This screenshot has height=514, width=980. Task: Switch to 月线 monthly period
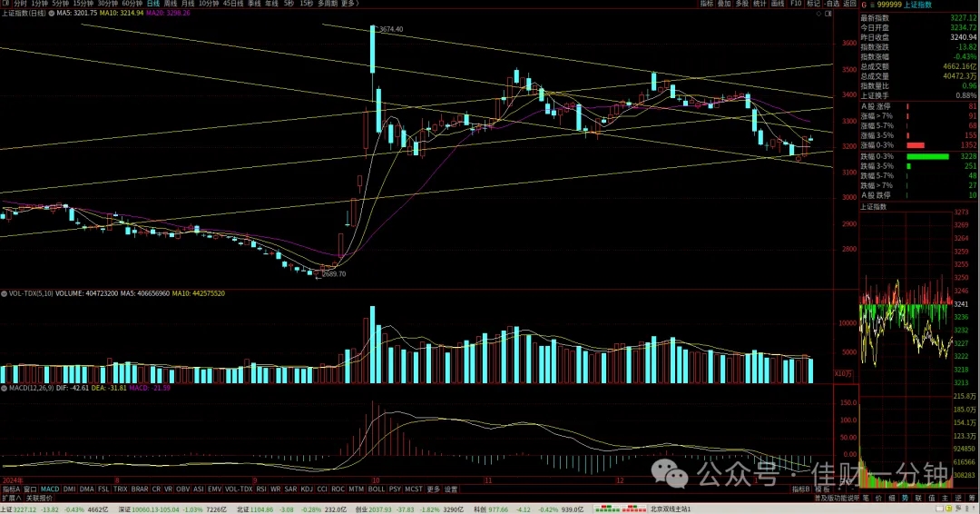pyautogui.click(x=188, y=4)
